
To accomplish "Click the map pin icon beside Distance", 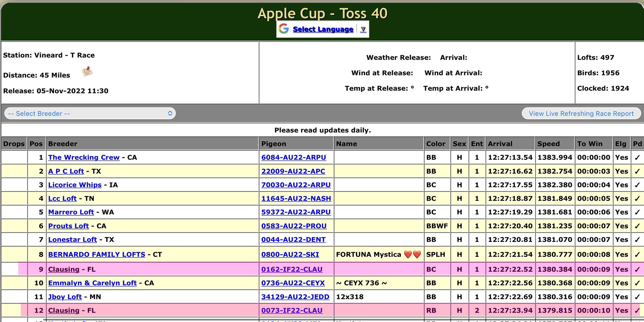I will (x=87, y=72).
